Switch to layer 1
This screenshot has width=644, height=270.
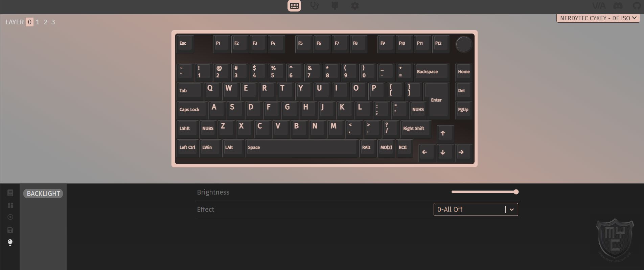38,22
